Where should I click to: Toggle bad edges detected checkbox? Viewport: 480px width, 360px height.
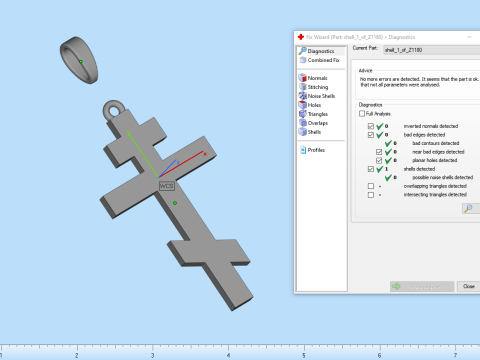(371, 135)
